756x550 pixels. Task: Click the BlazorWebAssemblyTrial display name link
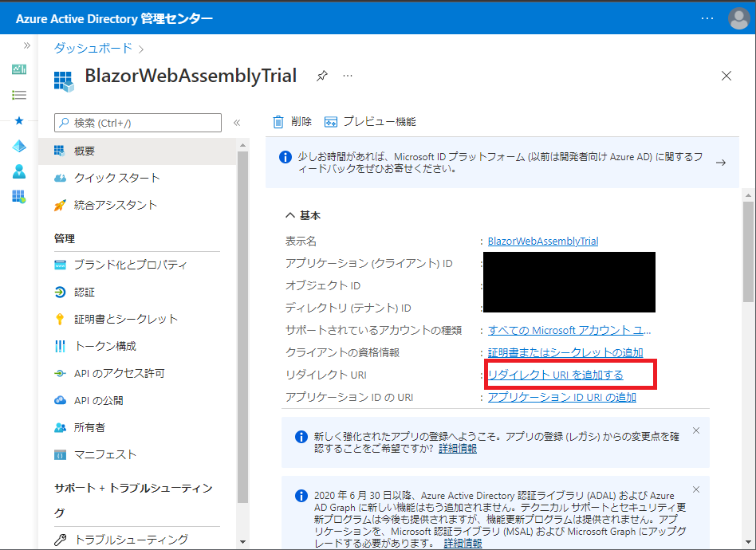543,241
